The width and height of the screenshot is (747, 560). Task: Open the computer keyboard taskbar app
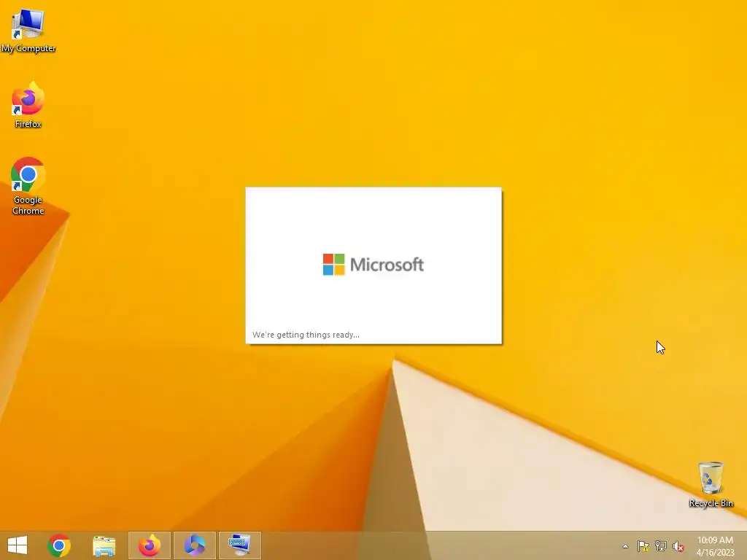coord(239,545)
